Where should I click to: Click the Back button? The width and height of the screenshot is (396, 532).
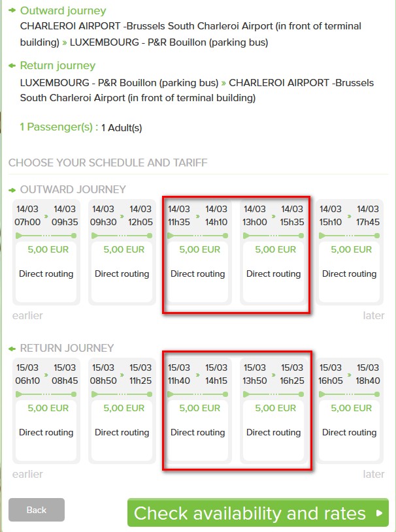click(x=37, y=510)
